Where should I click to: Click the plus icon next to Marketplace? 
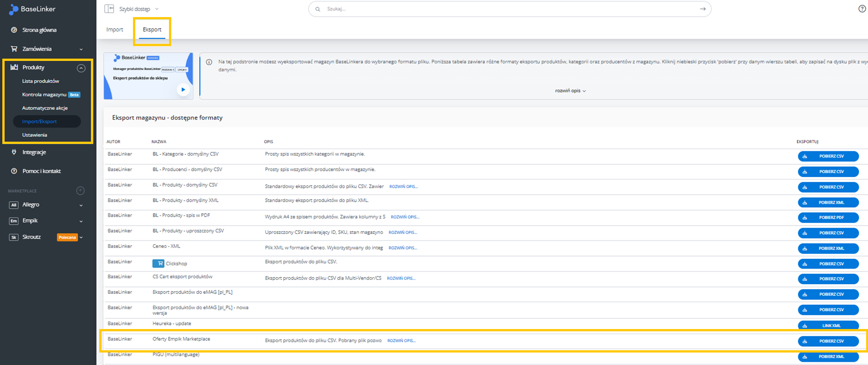[x=80, y=191]
